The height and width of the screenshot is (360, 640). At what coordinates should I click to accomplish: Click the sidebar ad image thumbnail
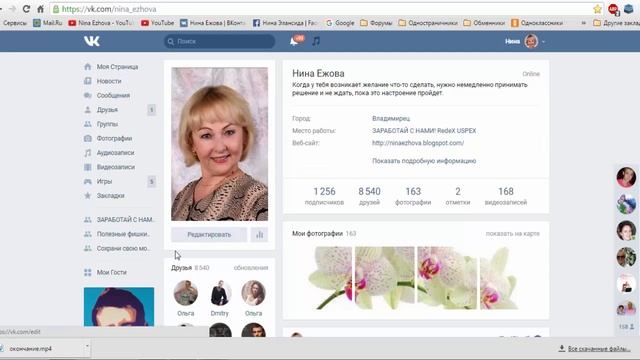tap(119, 307)
